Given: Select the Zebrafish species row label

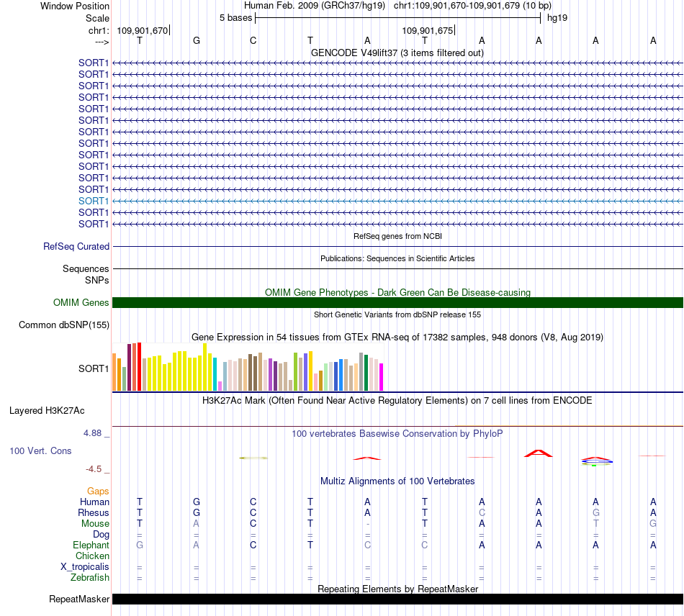Looking at the screenshot, I should [90, 577].
